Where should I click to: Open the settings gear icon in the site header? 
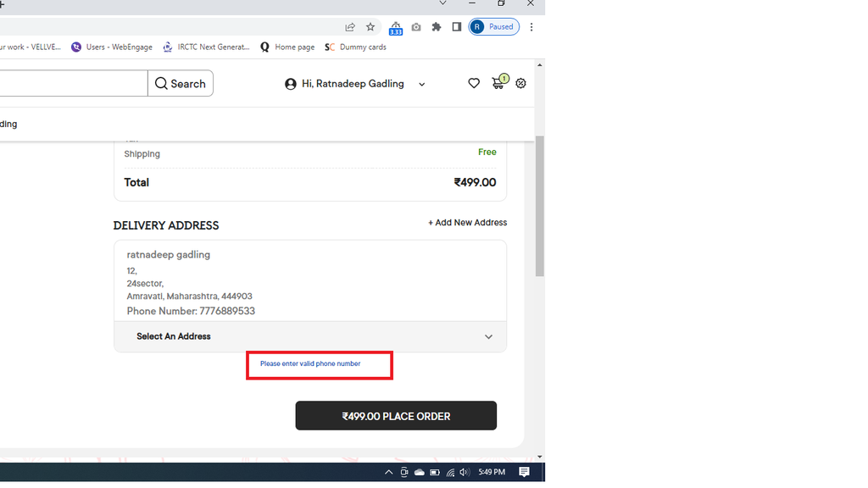tap(521, 84)
